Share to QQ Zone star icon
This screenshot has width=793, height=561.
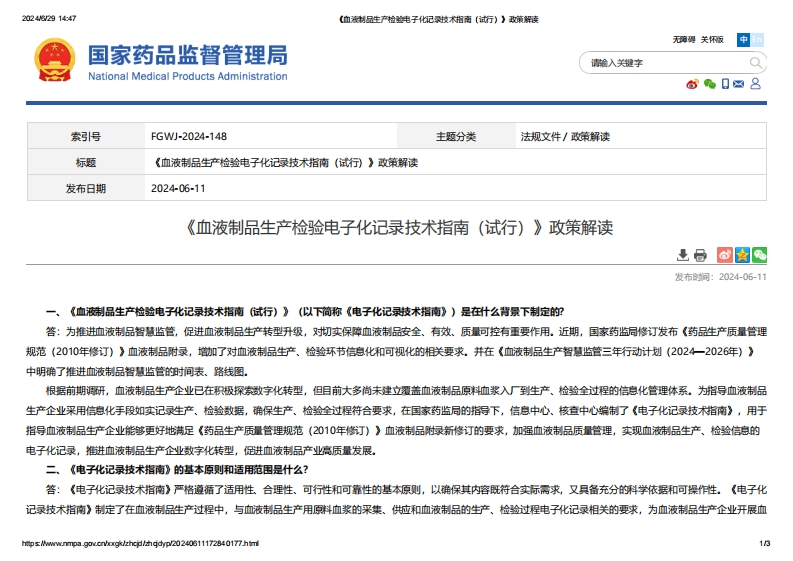click(742, 254)
